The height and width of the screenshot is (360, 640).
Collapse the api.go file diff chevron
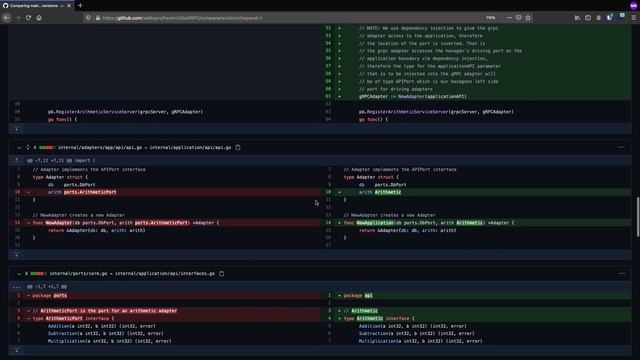point(19,148)
